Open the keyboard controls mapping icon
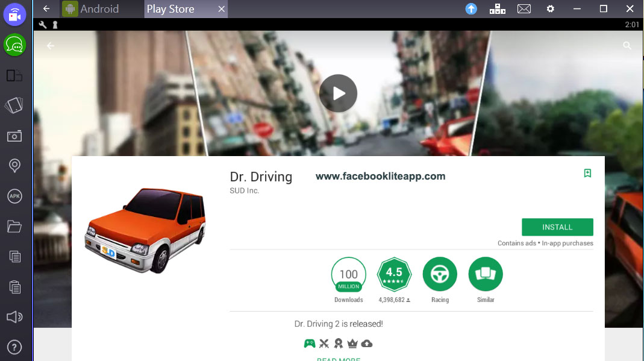The image size is (644, 361). point(498,8)
